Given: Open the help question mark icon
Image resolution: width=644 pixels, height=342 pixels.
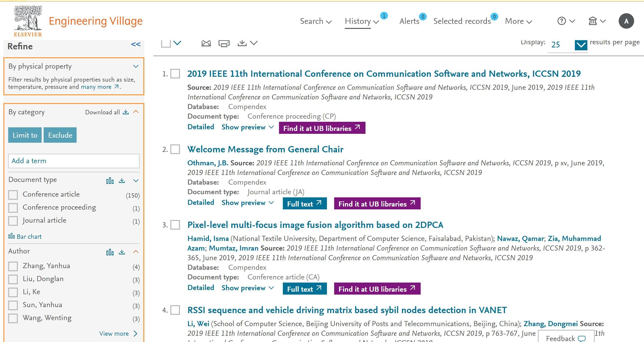Looking at the screenshot, I should [x=562, y=21].
